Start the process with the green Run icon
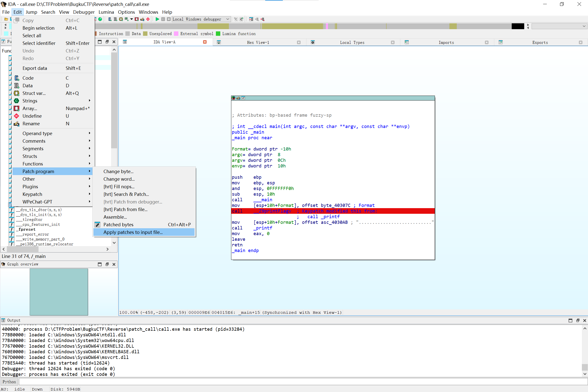The height and width of the screenshot is (392, 588). coord(157,19)
